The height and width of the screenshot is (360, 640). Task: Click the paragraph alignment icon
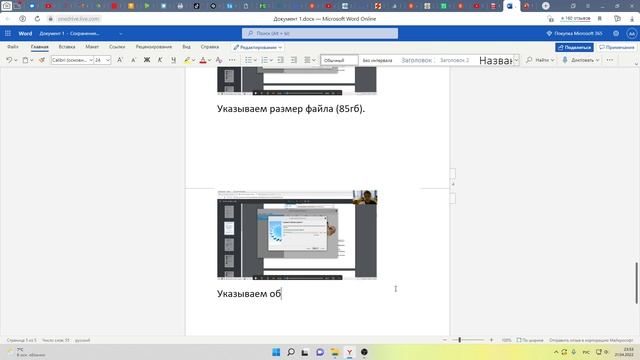307,60
